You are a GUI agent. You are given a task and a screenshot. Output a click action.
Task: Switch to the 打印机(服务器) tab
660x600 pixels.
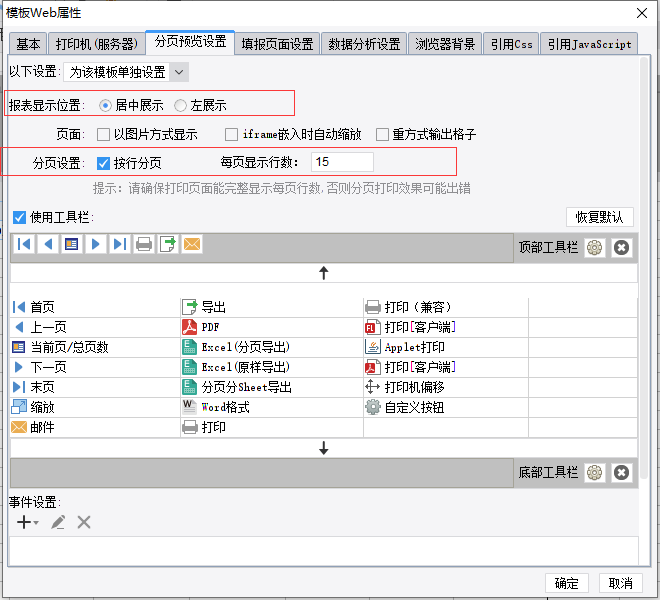[x=96, y=44]
